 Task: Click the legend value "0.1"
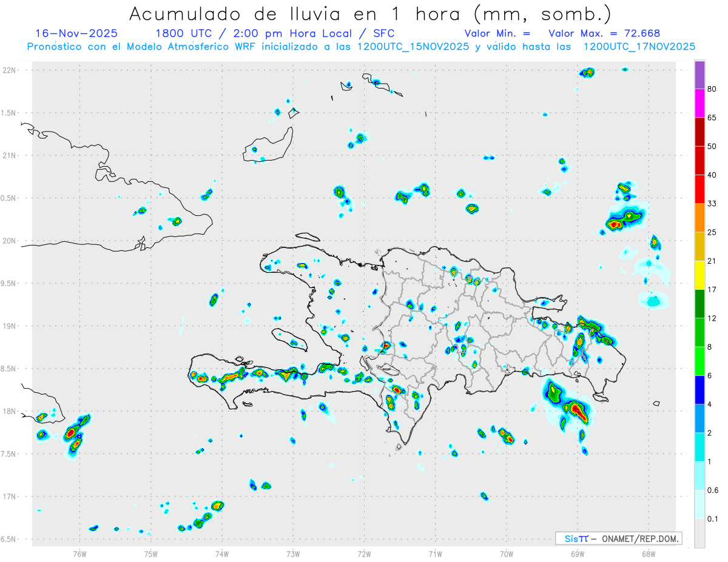point(713,519)
